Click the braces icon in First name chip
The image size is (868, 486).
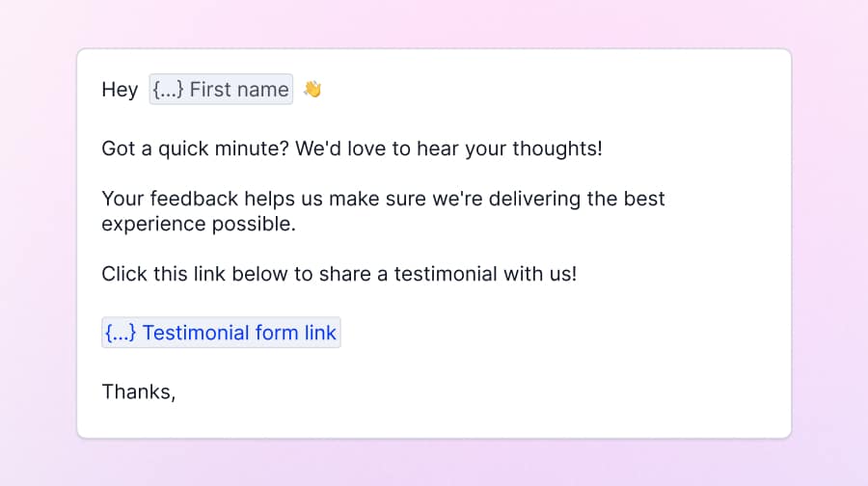[x=168, y=89]
